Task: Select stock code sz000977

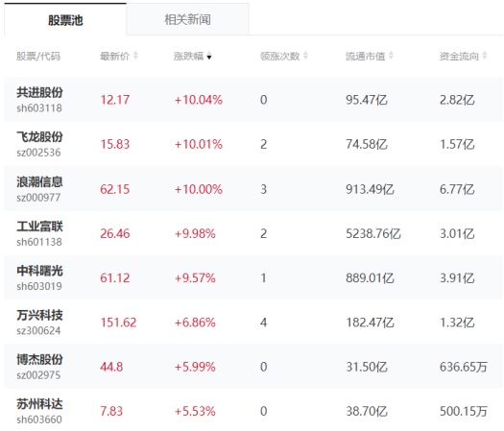Action: [x=38, y=198]
